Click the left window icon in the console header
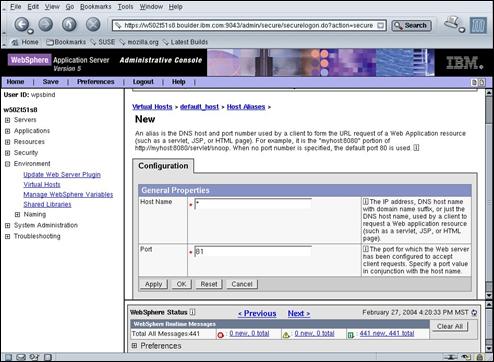Viewport: 494px width, 362px height. [474, 82]
